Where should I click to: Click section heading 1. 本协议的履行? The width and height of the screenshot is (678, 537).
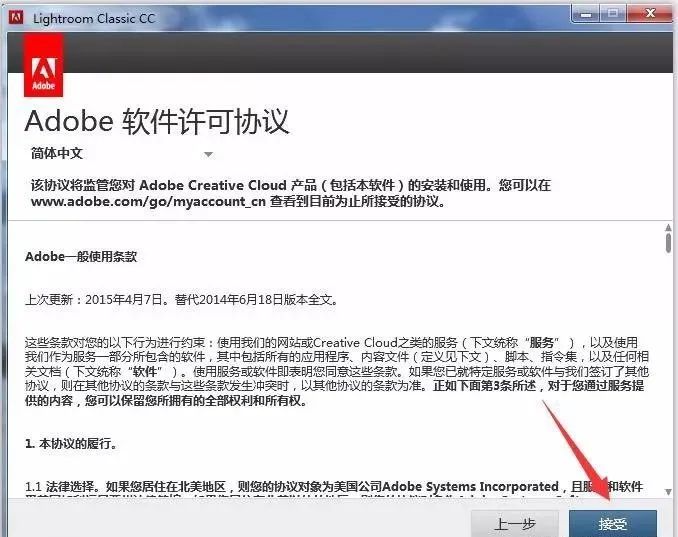[x=71, y=444]
